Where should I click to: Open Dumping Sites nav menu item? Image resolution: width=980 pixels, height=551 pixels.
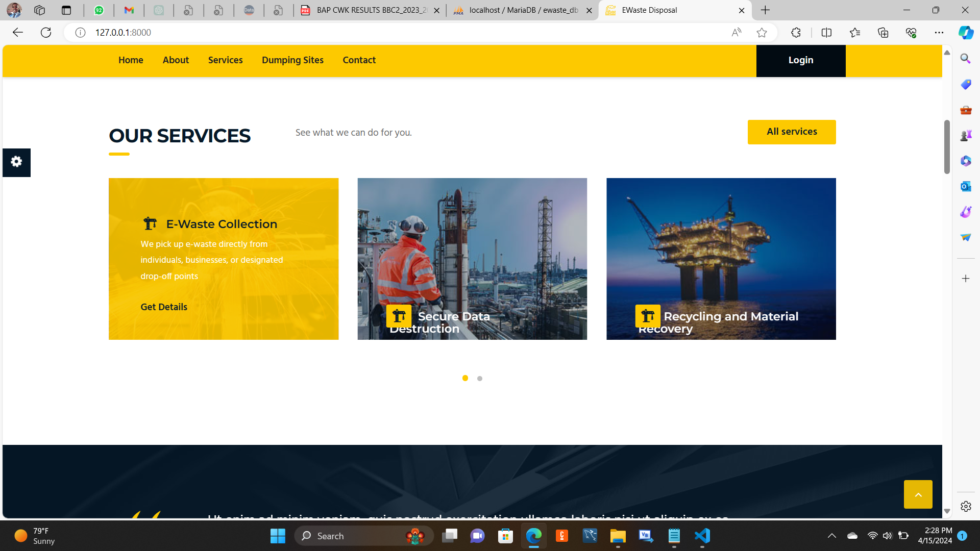click(292, 60)
